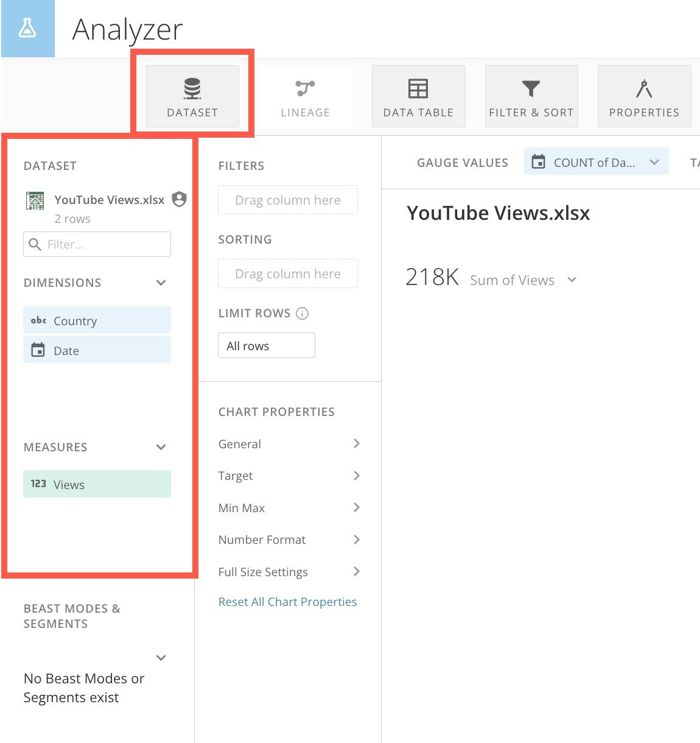Viewport: 700px width, 743px height.
Task: Select the Country dimension
Action: 97,320
